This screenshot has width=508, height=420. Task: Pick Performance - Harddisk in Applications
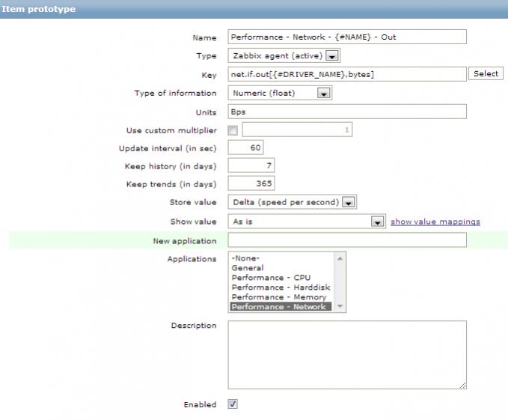[x=280, y=287]
